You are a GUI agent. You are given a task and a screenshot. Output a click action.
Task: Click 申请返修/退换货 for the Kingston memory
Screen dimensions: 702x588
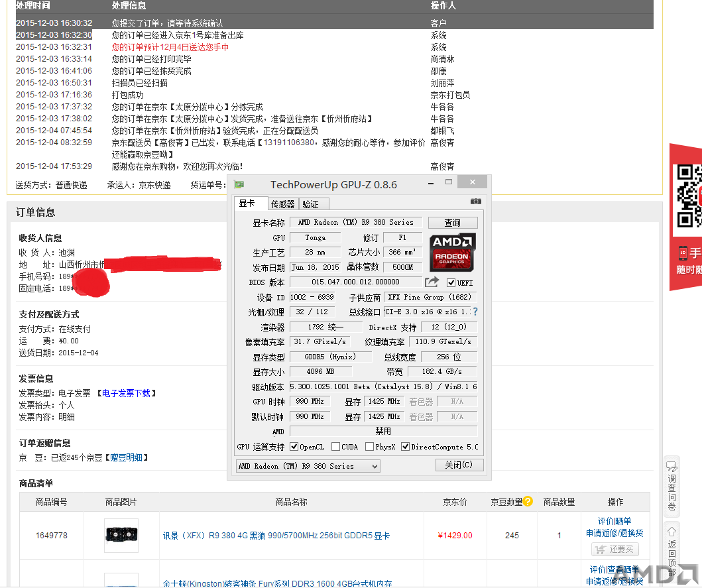614,581
